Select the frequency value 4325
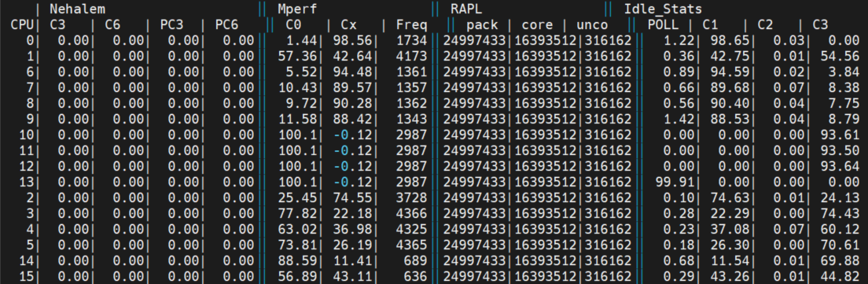The image size is (868, 284). [x=411, y=229]
